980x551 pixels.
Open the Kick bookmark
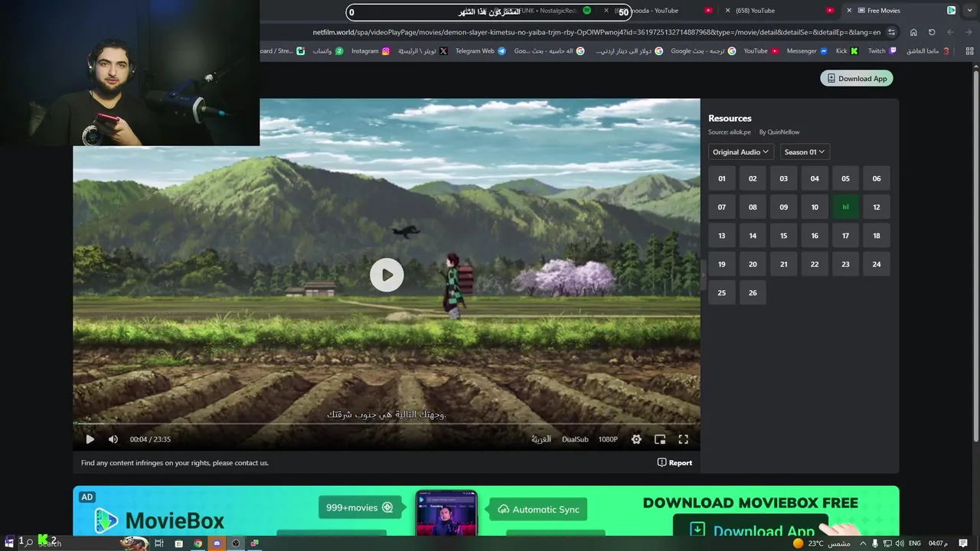(x=847, y=51)
